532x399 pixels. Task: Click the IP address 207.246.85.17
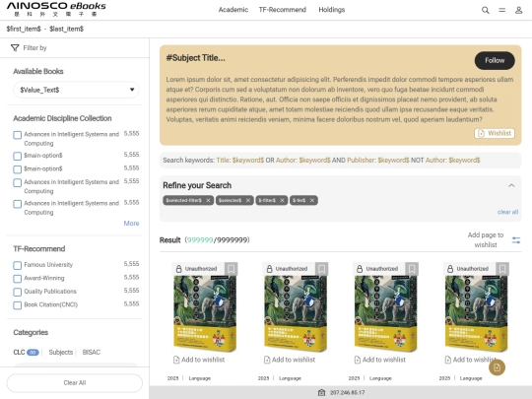(x=347, y=392)
